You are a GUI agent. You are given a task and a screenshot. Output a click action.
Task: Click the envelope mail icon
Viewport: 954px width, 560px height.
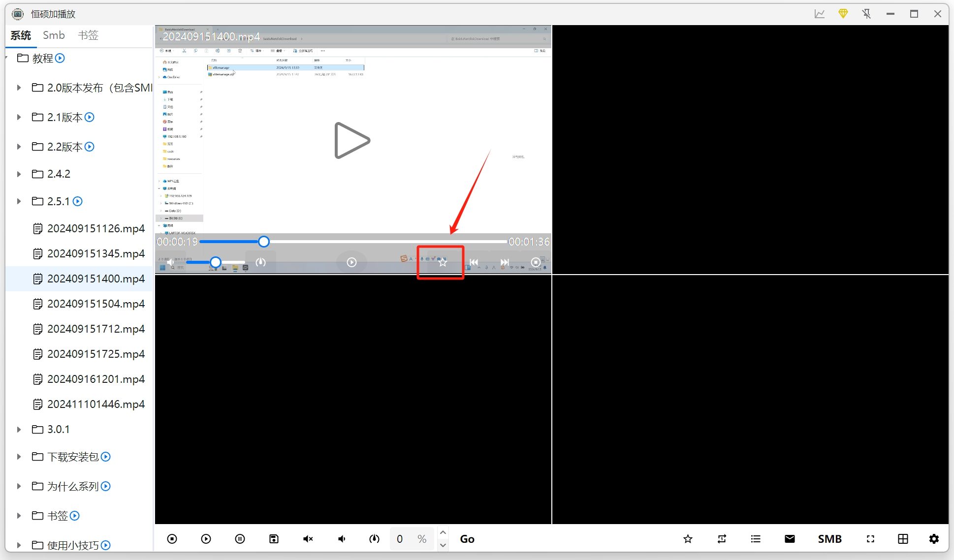click(x=790, y=539)
